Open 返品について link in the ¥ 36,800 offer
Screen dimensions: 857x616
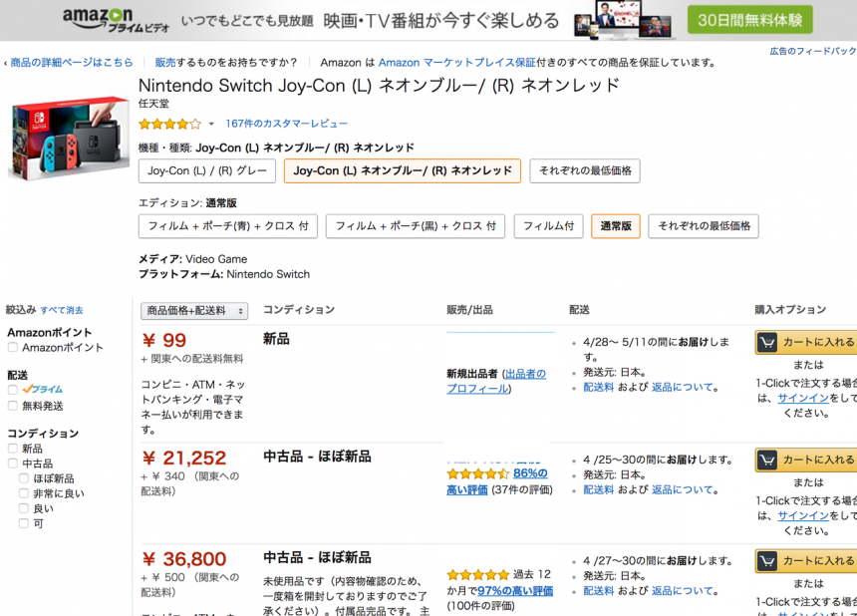tap(683, 591)
